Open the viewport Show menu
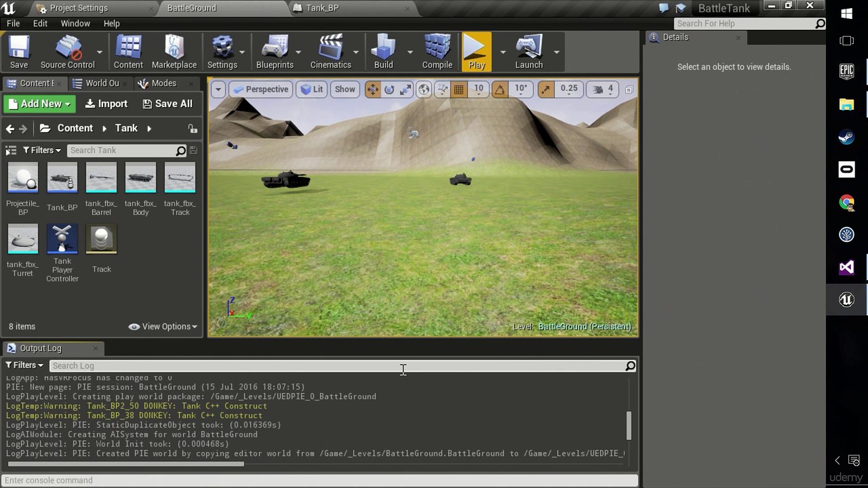This screenshot has width=868, height=488. tap(344, 89)
